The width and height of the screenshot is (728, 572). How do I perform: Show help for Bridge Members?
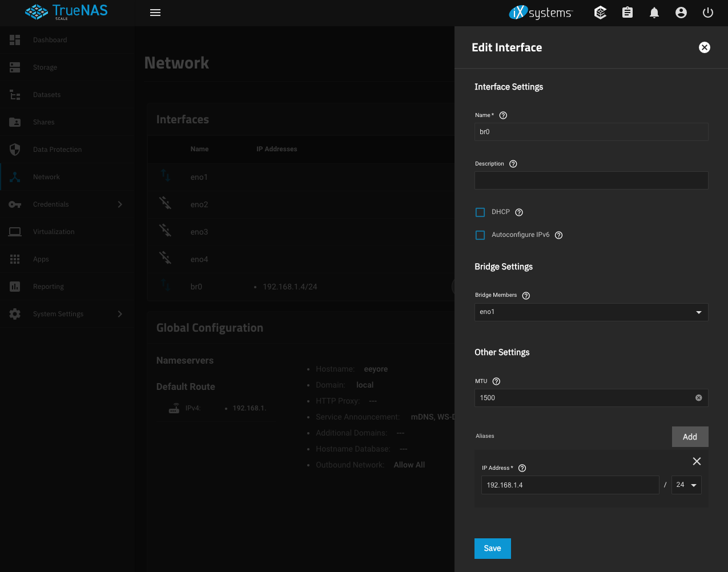coord(526,296)
